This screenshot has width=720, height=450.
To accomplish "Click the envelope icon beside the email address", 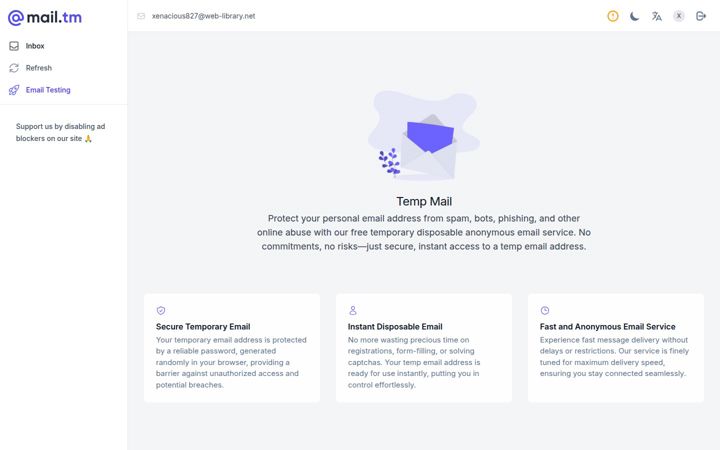I will point(141,16).
